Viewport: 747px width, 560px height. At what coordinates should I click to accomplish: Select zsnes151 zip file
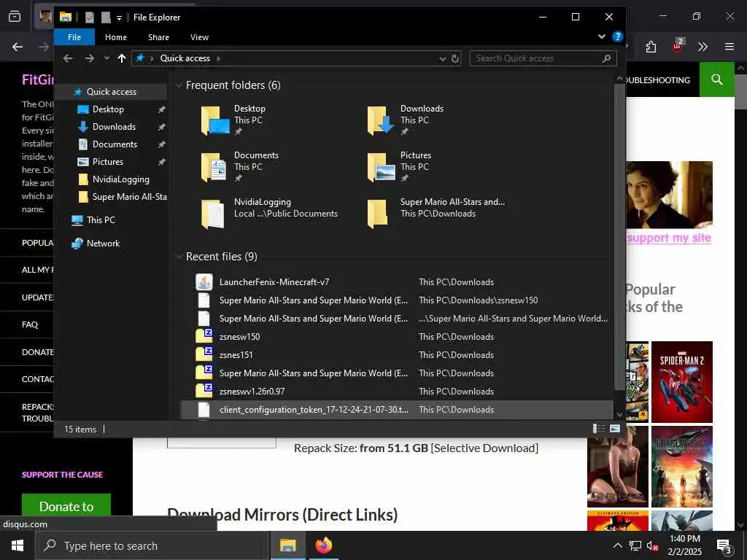click(236, 355)
